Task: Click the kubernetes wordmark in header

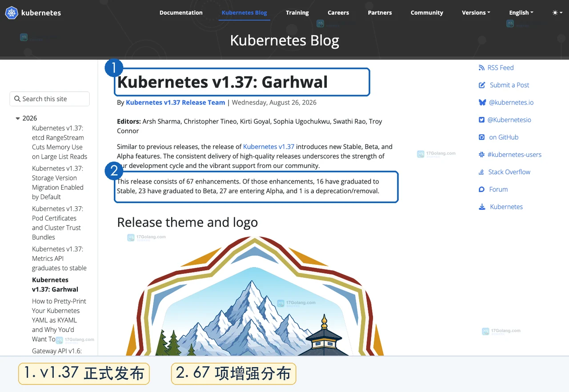Action: [41, 13]
